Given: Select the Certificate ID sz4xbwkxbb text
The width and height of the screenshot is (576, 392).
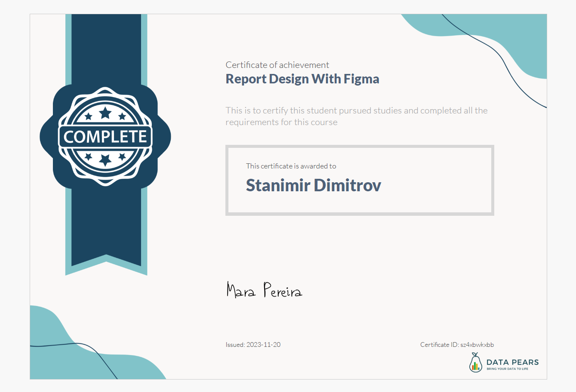Looking at the screenshot, I should click(457, 345).
